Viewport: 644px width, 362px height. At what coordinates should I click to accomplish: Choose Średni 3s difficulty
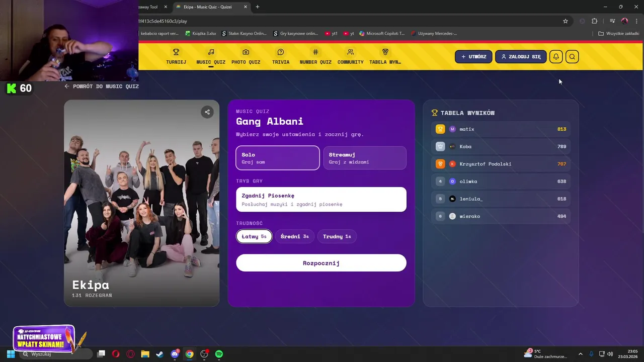pos(295,236)
